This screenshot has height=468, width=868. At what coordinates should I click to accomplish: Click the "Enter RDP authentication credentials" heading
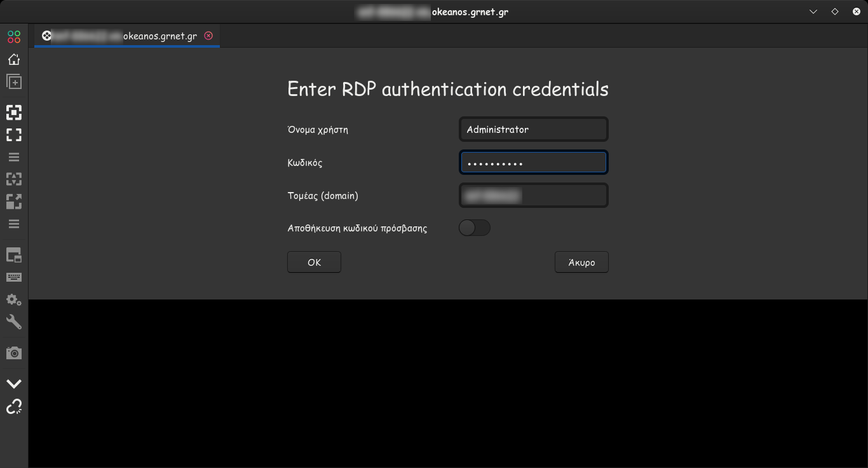coord(448,89)
